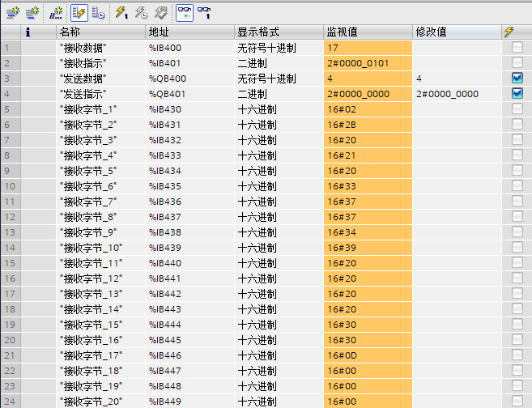Select the row 10 number header
The image size is (532, 408).
(10, 186)
